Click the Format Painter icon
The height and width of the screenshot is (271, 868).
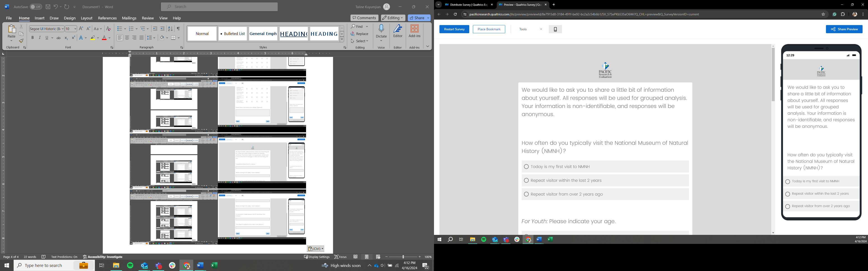tap(21, 41)
